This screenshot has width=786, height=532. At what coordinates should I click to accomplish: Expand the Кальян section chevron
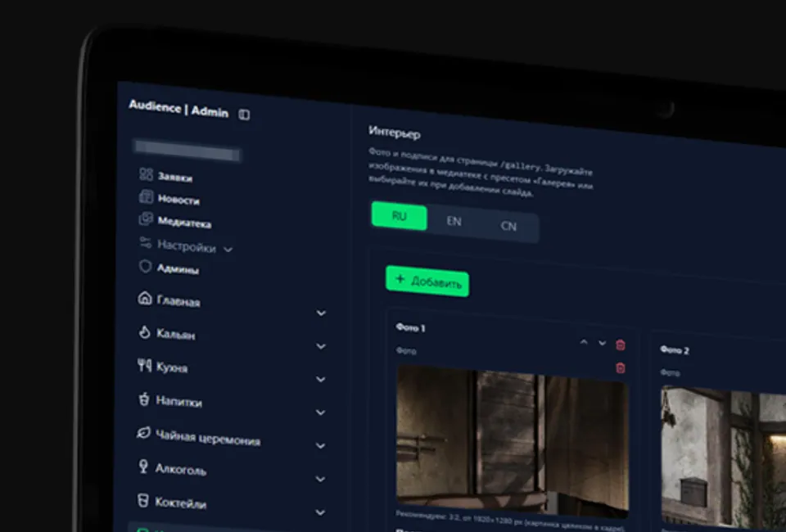(321, 346)
